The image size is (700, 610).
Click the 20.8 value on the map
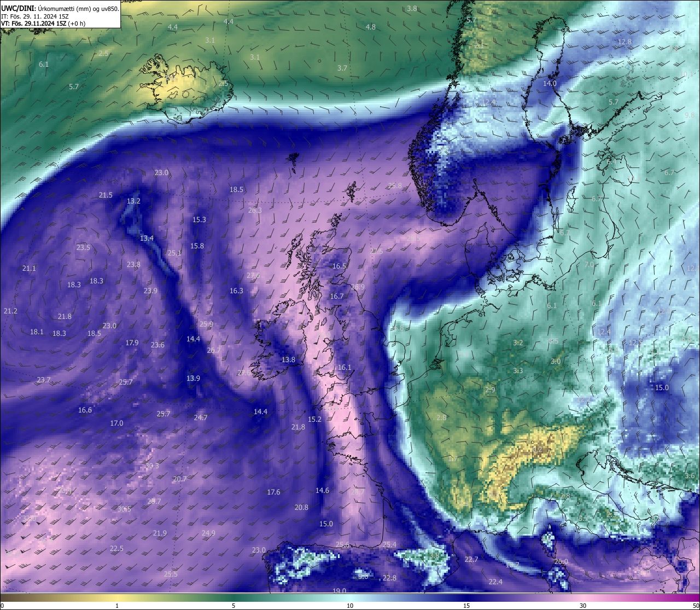(301, 507)
